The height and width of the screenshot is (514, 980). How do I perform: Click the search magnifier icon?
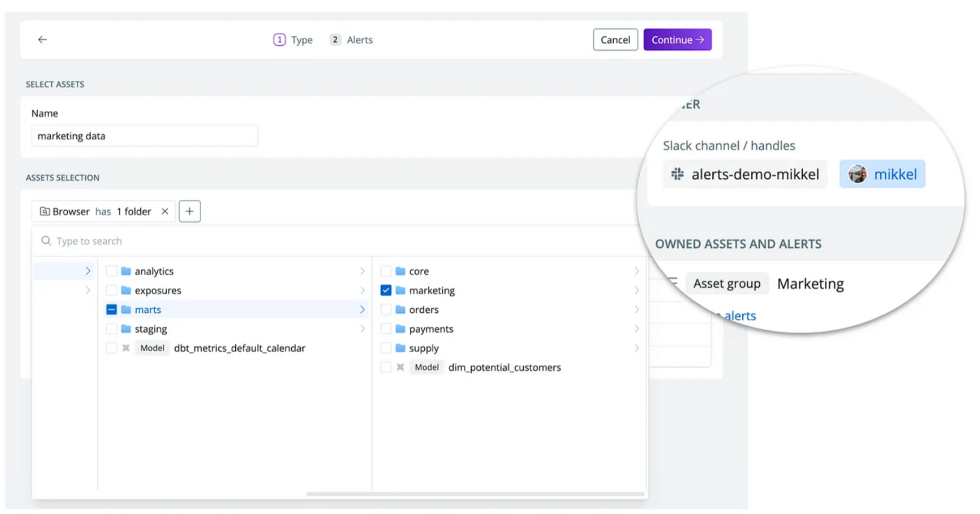46,241
